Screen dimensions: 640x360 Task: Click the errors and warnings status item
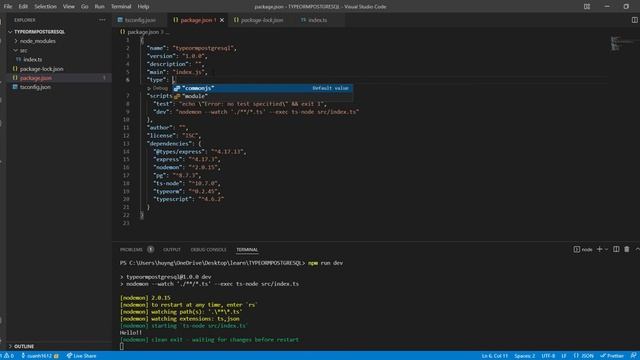(x=7, y=356)
